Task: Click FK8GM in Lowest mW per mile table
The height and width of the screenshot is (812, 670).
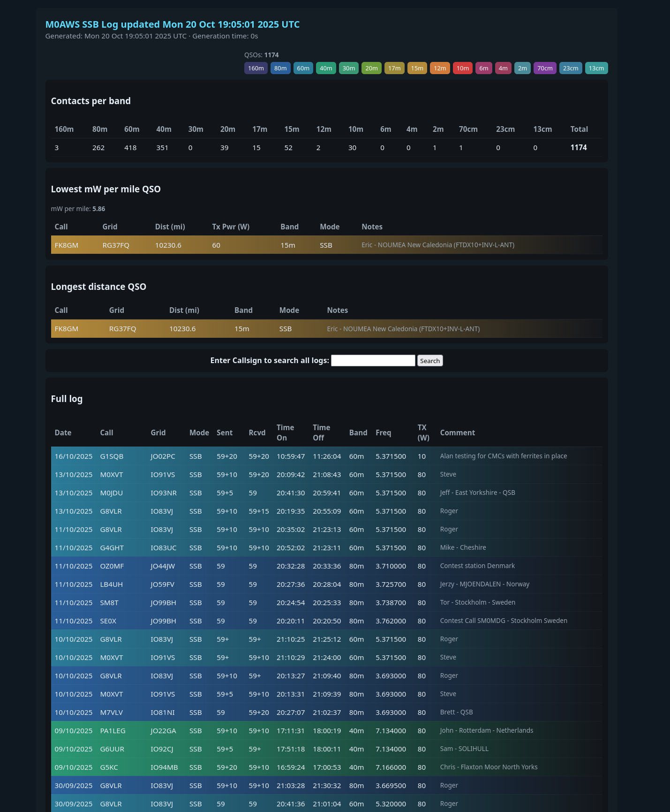Action: point(67,245)
